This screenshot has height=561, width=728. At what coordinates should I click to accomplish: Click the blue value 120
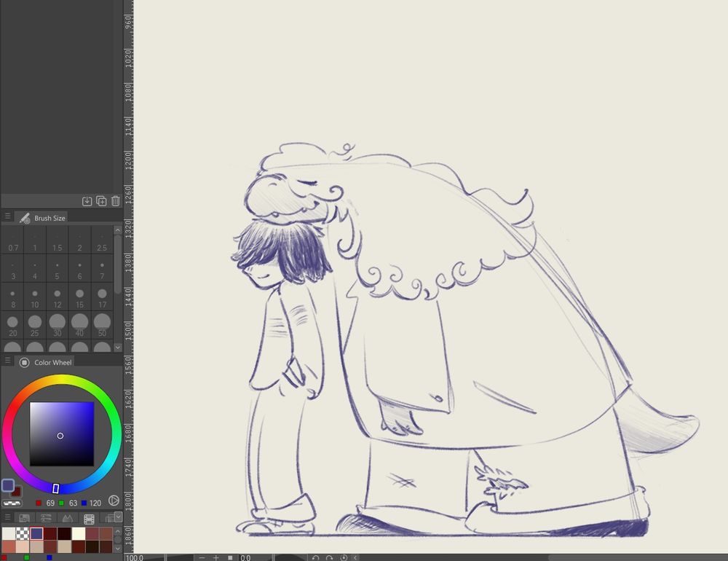coord(95,503)
